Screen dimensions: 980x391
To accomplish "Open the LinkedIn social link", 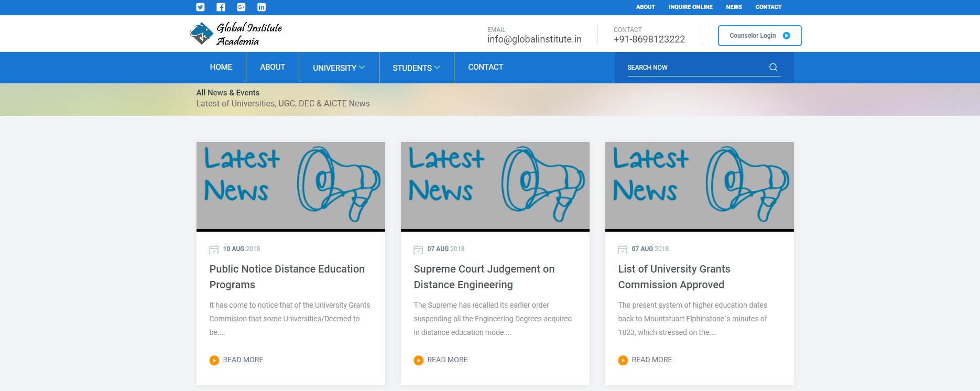I will (x=262, y=7).
